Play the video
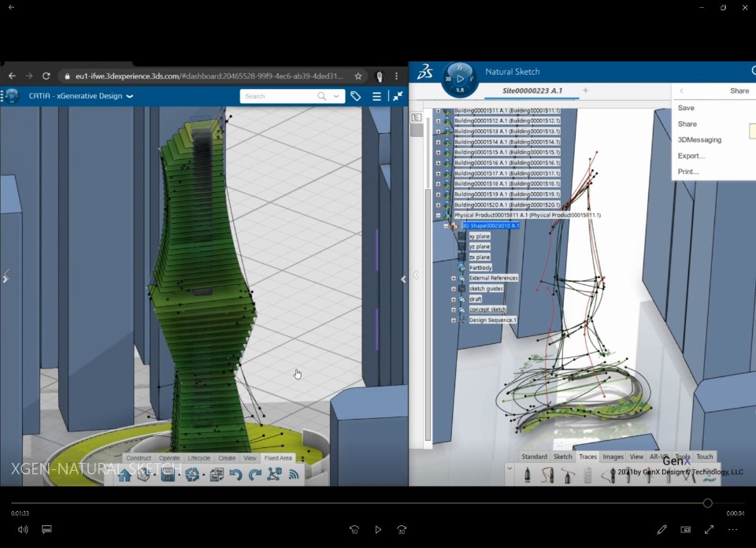Screen dimensions: 756x548 point(378,530)
